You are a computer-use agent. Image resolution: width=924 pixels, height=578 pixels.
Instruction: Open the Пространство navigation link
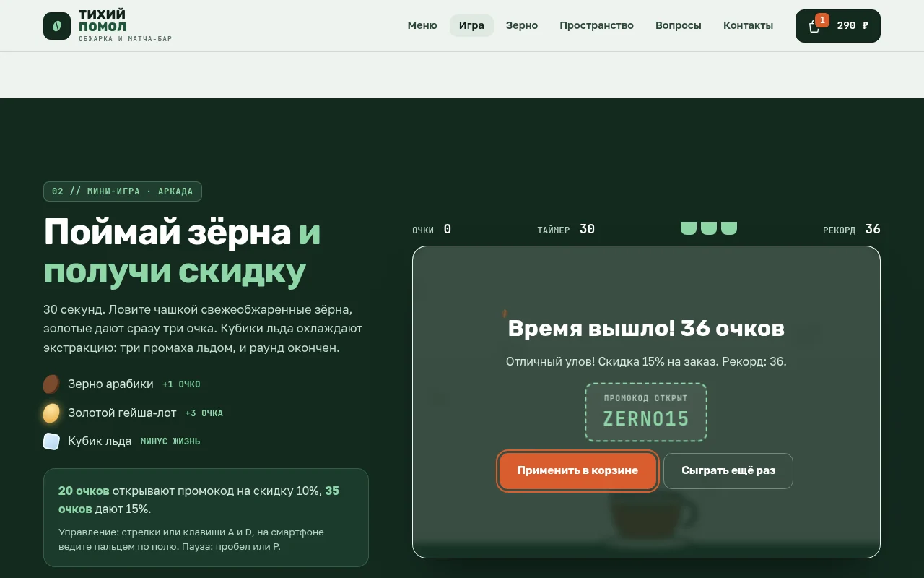596,25
